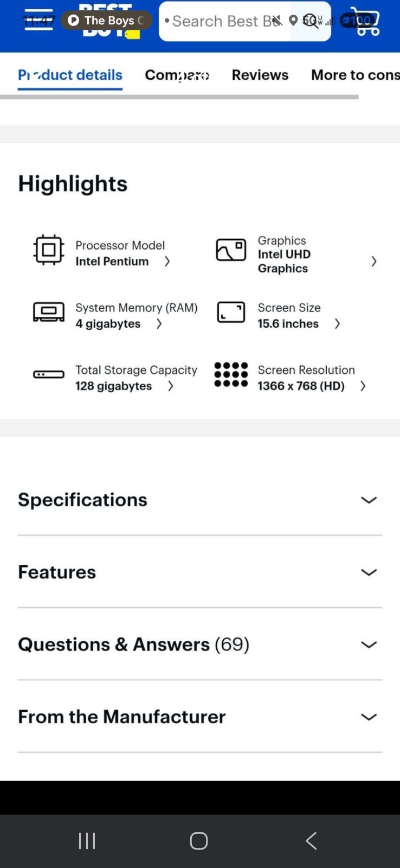Open the hamburger menu icon
This screenshot has height=868, width=400.
[x=39, y=20]
